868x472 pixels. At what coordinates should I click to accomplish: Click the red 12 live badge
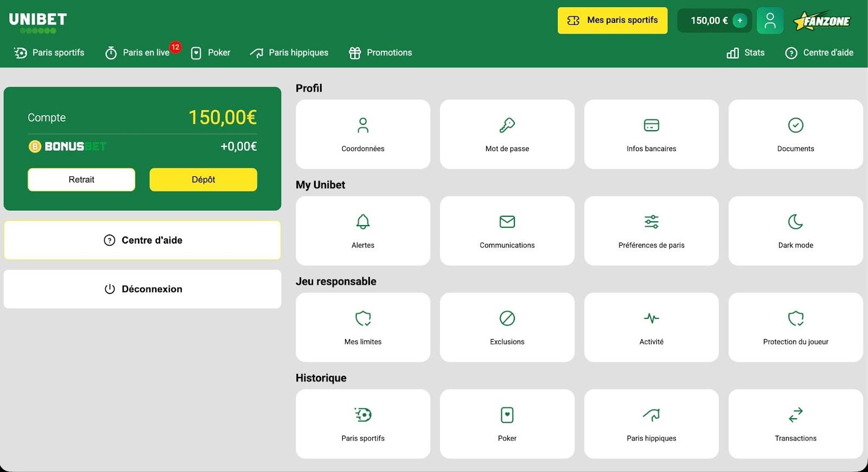(175, 47)
